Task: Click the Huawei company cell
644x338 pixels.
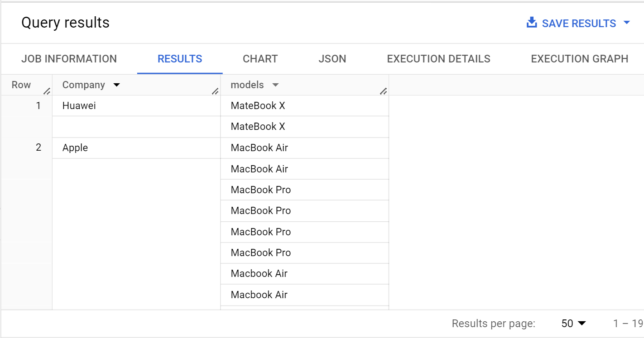Action: pos(136,106)
